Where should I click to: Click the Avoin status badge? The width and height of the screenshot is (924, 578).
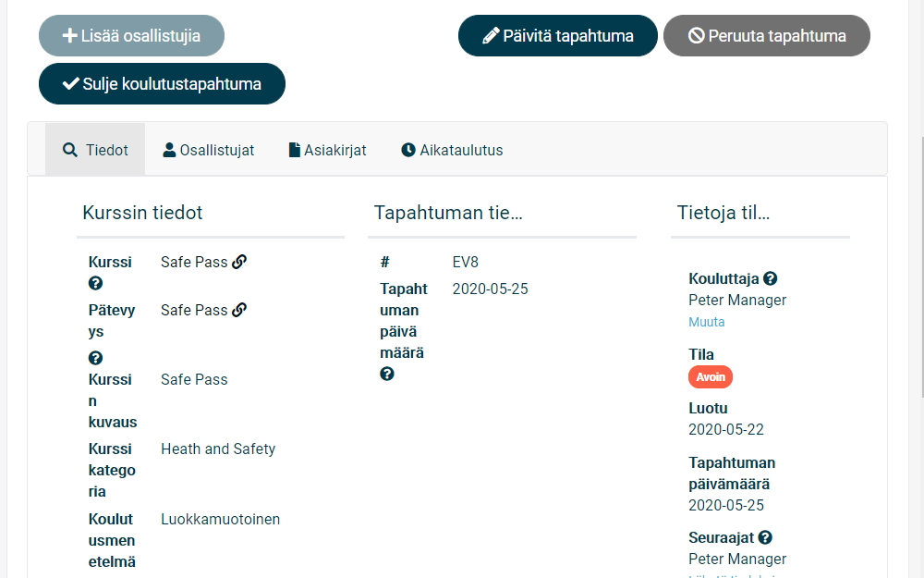coord(711,377)
